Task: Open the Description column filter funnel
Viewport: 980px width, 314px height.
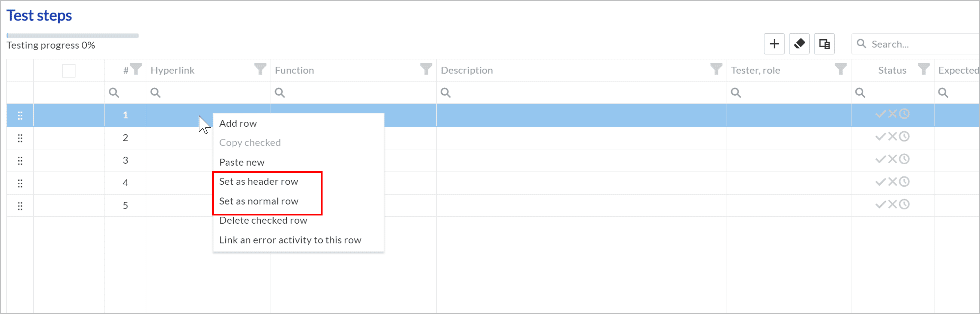Action: pyautogui.click(x=716, y=69)
